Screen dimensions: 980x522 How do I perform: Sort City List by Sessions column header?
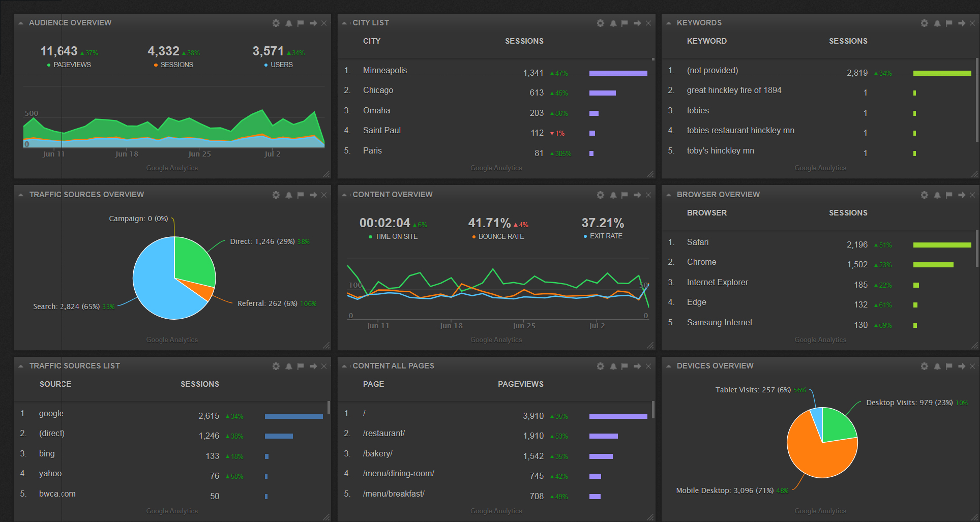(524, 41)
